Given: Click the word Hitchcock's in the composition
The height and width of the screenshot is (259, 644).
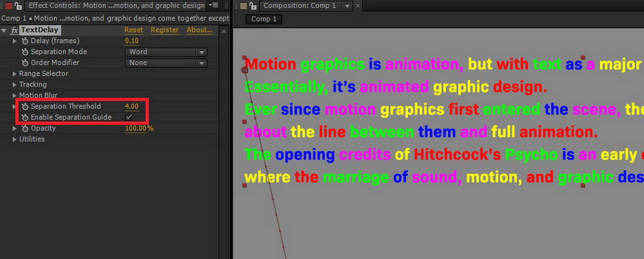Looking at the screenshot, I should coord(457,155).
